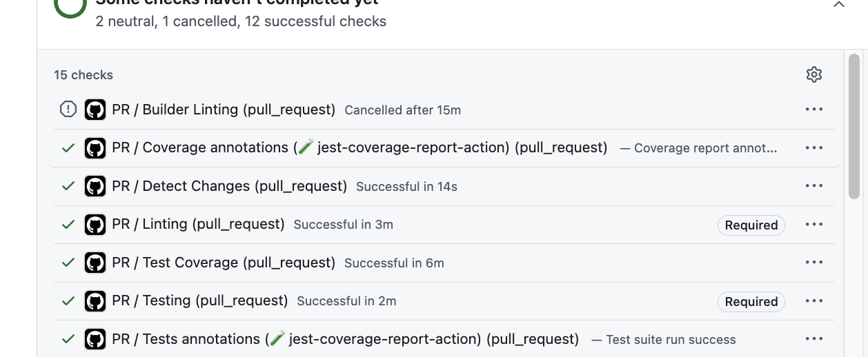868x357 pixels.
Task: Open three-dot menu for Test Coverage row
Action: [814, 263]
